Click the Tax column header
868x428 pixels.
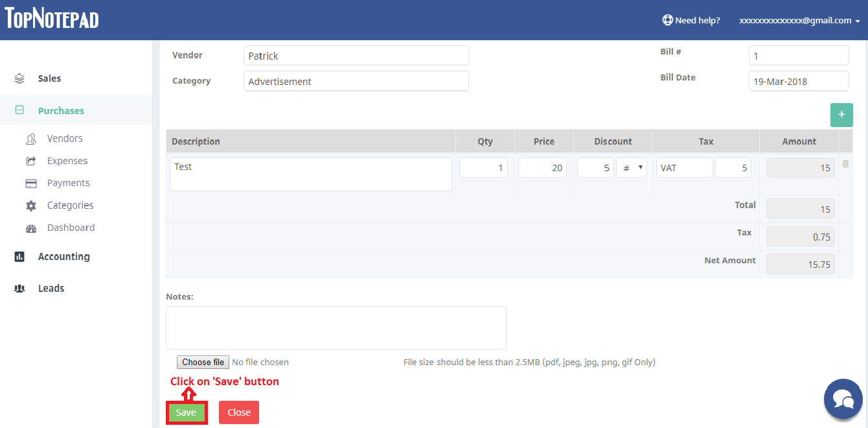click(706, 141)
